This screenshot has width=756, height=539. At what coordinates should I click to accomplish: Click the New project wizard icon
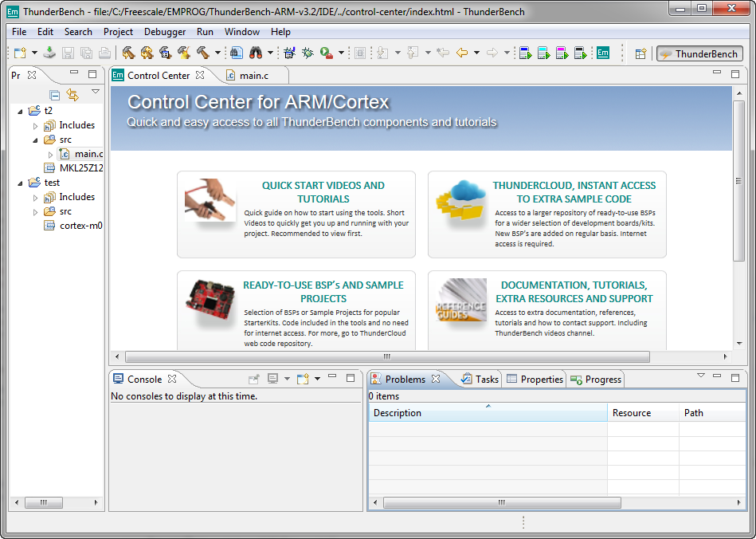[20, 53]
